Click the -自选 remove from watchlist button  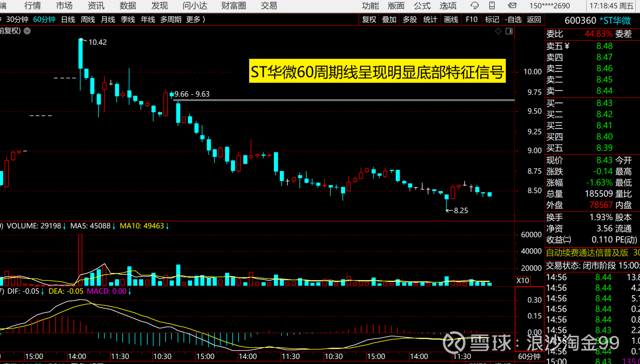(x=514, y=20)
